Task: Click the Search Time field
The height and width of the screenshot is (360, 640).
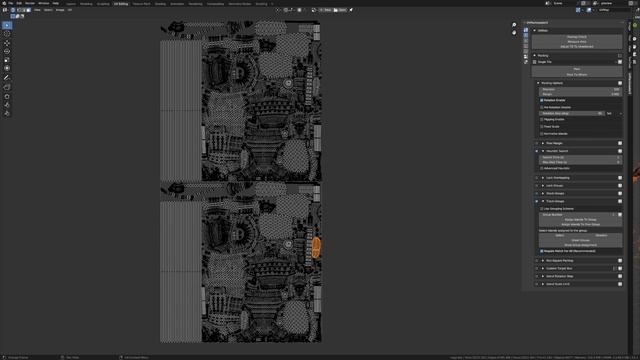Action: tap(580, 158)
